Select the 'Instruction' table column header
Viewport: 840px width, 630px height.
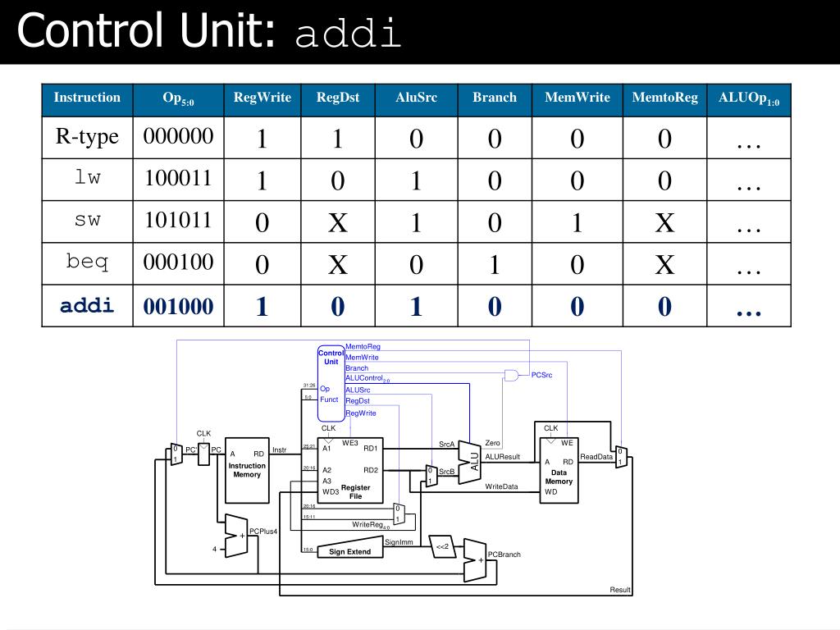tap(87, 100)
